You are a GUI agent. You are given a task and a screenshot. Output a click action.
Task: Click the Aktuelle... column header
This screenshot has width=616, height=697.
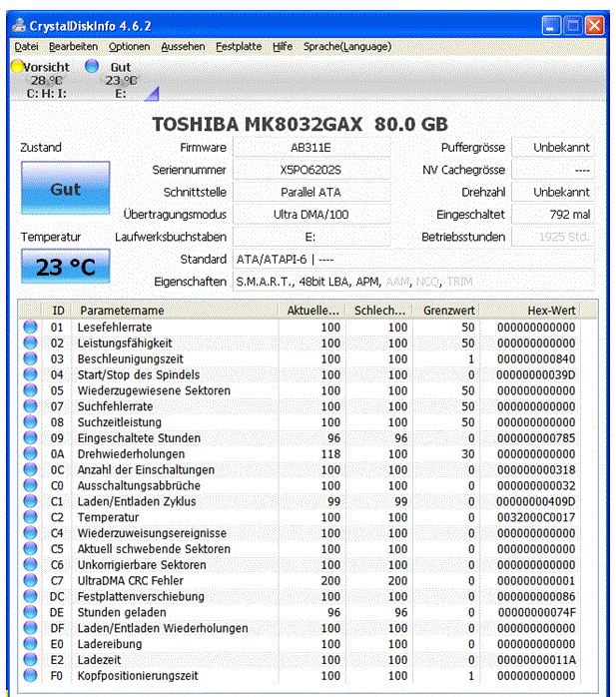[x=312, y=311]
